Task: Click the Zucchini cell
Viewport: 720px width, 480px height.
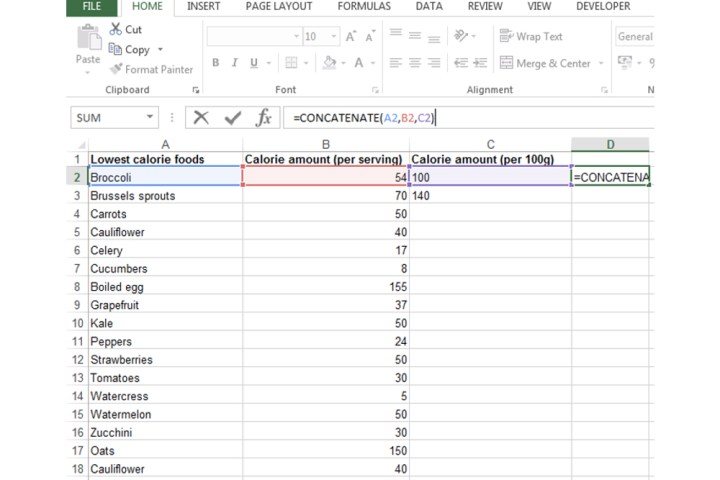Action: pos(165,432)
